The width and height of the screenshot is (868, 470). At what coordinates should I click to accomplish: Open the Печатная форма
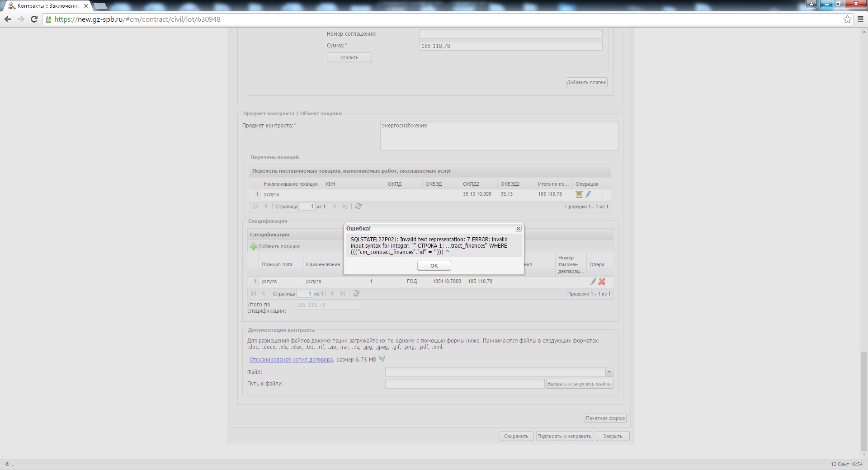pyautogui.click(x=605, y=418)
